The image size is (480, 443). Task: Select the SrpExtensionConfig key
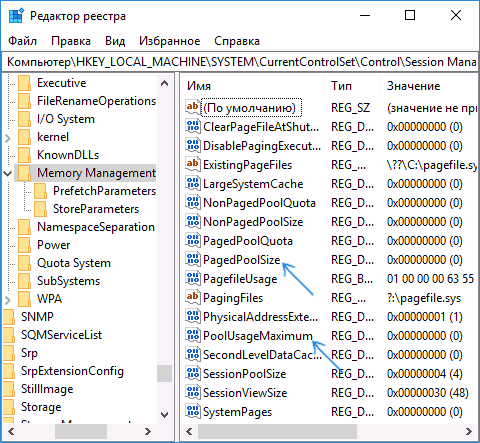(72, 371)
